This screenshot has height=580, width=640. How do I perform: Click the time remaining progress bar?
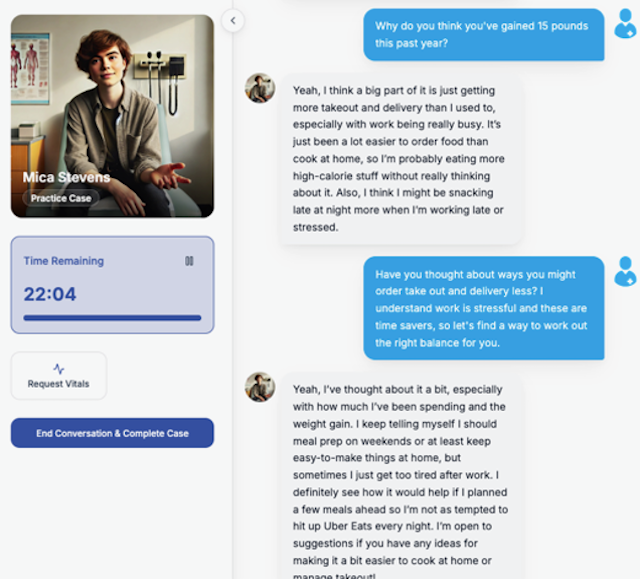click(x=112, y=318)
